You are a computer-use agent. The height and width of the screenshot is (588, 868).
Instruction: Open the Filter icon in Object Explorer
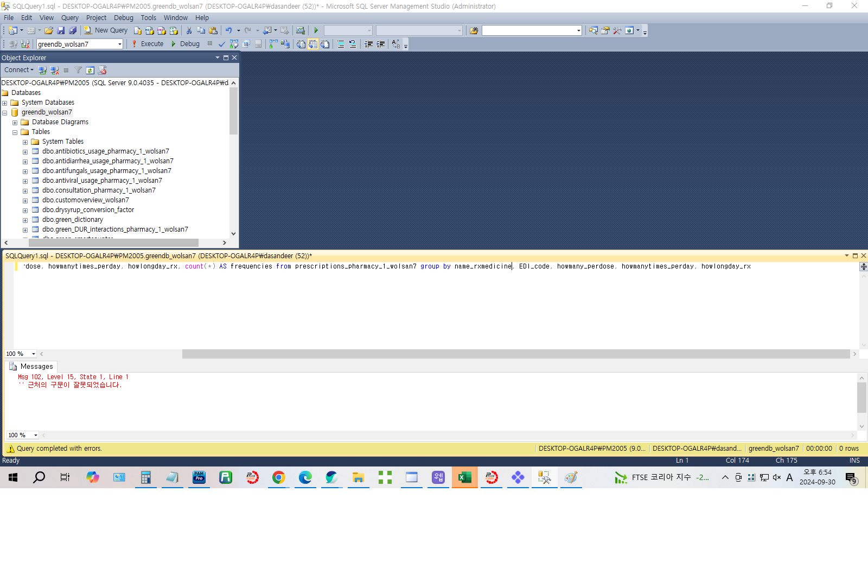pyautogui.click(x=78, y=70)
